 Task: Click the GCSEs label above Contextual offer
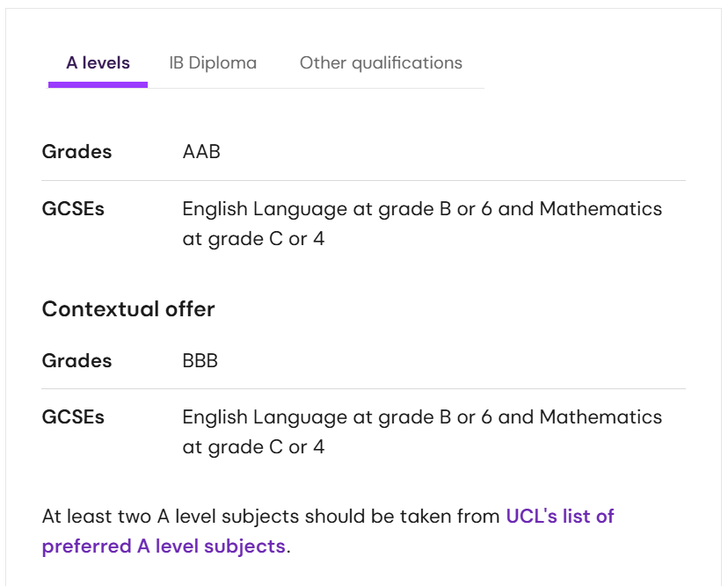(73, 209)
